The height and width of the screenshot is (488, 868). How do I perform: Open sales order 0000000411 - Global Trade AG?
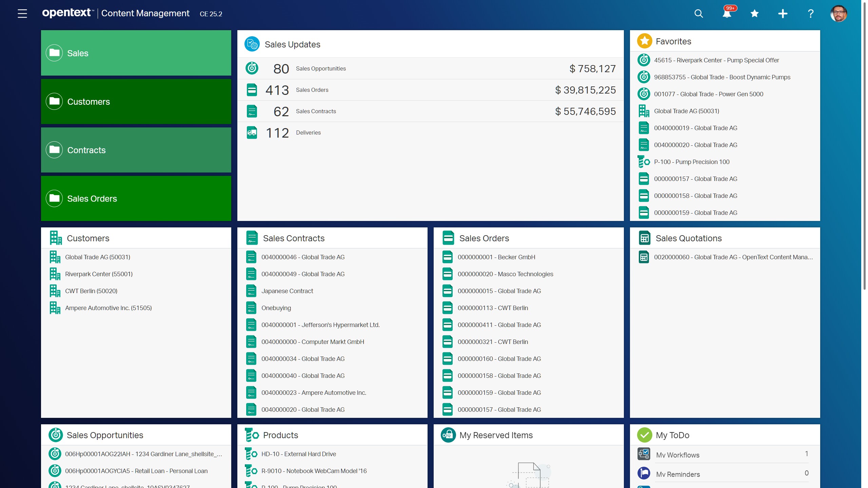(x=529, y=325)
